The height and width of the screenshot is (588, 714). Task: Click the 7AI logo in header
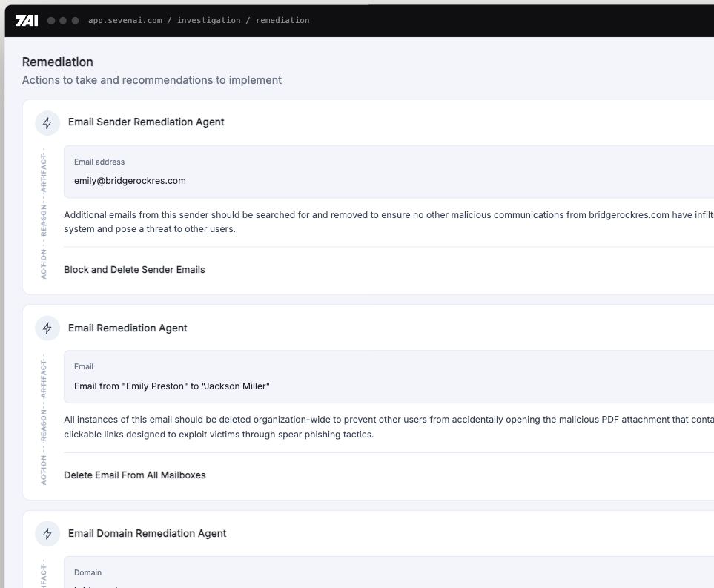[x=27, y=21]
